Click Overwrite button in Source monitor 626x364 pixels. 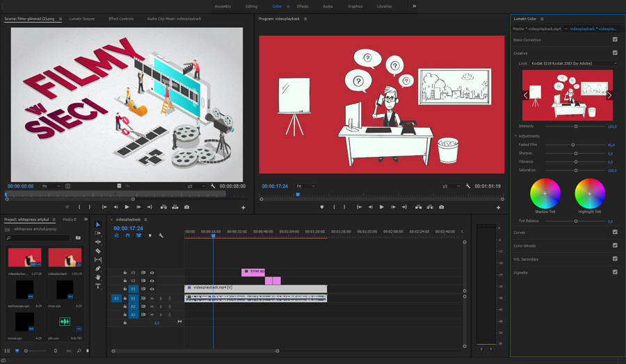[x=175, y=207]
